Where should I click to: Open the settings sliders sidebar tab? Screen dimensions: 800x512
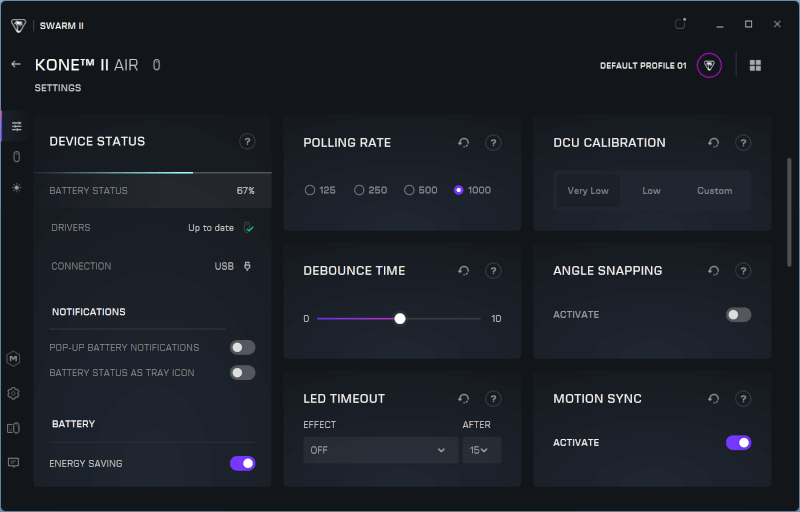pos(17,126)
